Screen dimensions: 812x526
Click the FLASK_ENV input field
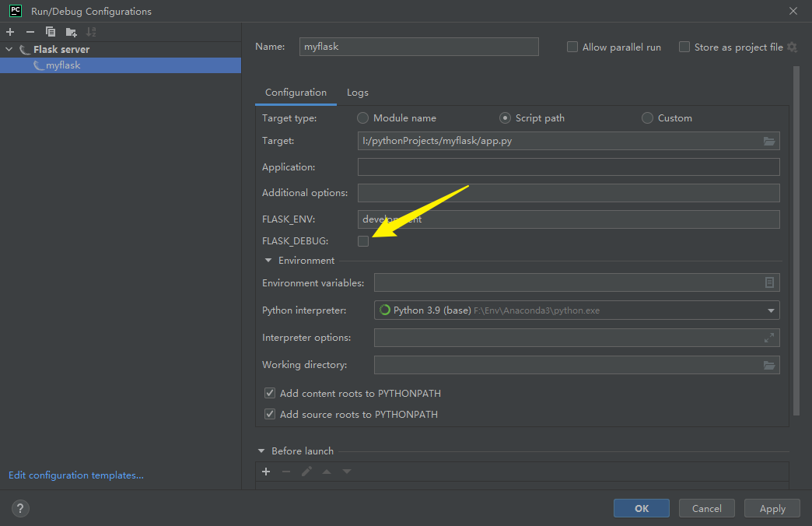point(569,219)
